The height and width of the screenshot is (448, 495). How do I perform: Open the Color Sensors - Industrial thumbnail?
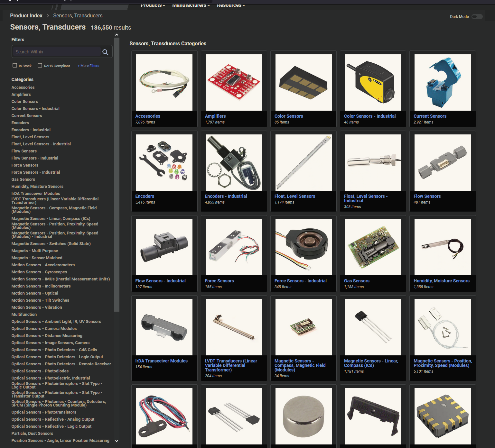click(373, 82)
